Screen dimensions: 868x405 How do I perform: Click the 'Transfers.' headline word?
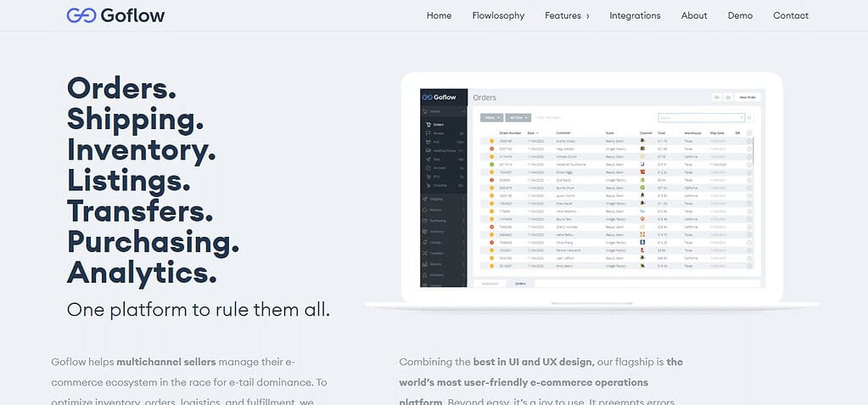click(x=139, y=211)
